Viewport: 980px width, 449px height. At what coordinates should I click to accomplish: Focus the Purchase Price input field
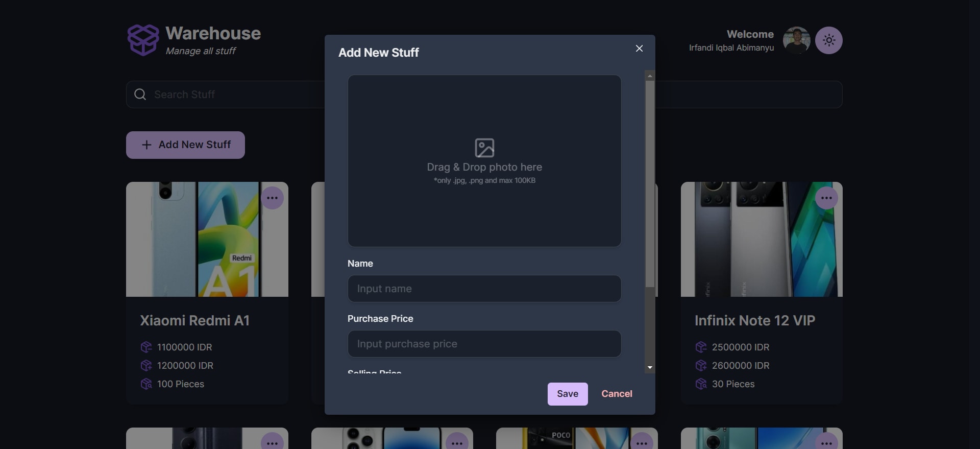pos(484,344)
